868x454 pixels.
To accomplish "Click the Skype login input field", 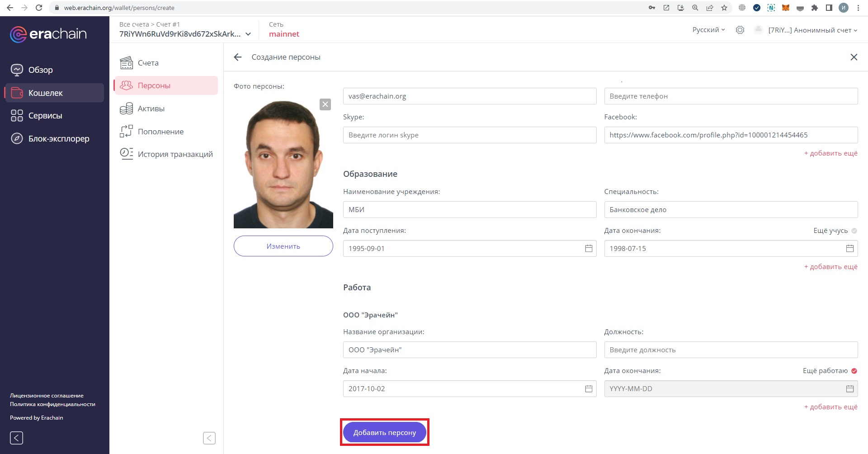I will [x=470, y=135].
